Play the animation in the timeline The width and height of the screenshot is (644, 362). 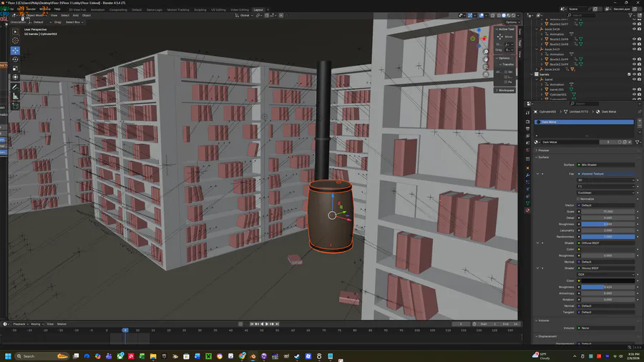[267, 324]
